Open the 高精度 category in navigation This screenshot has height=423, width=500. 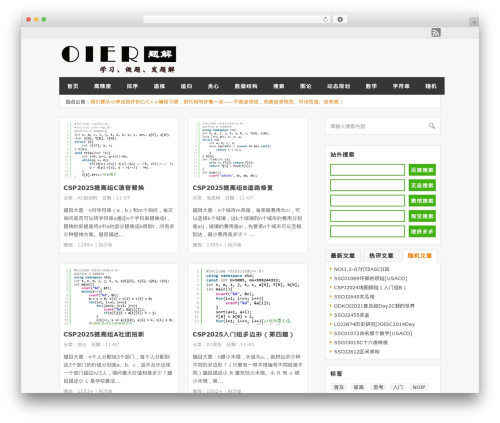tap(102, 86)
